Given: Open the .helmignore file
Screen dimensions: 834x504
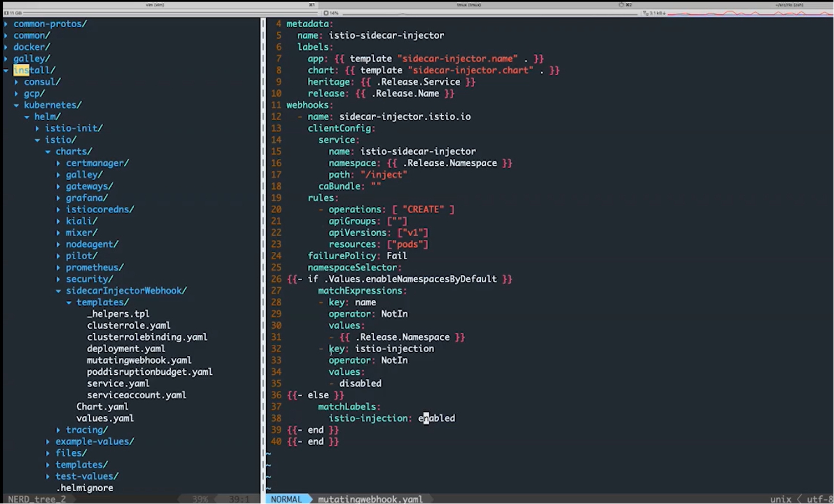Looking at the screenshot, I should [84, 488].
